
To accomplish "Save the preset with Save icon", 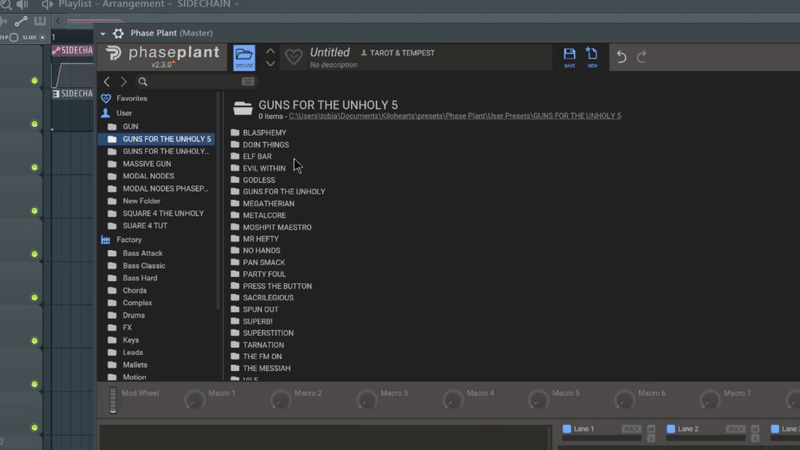I will pyautogui.click(x=569, y=57).
